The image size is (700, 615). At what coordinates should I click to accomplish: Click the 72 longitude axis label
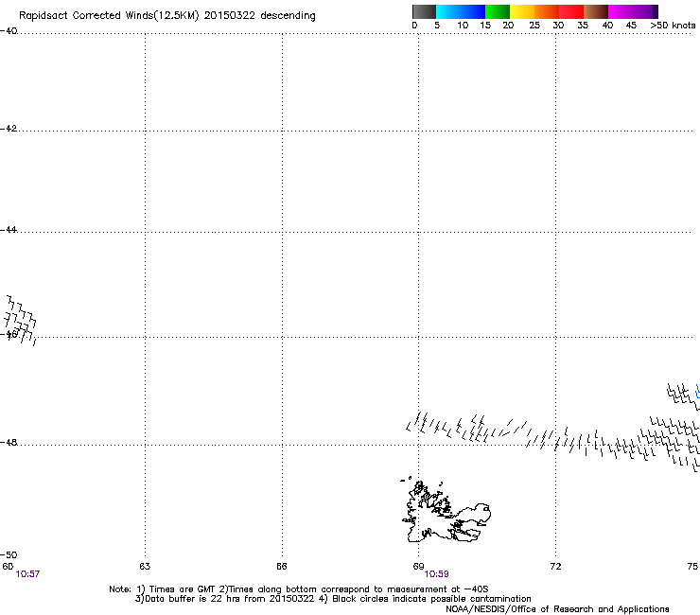click(x=555, y=567)
